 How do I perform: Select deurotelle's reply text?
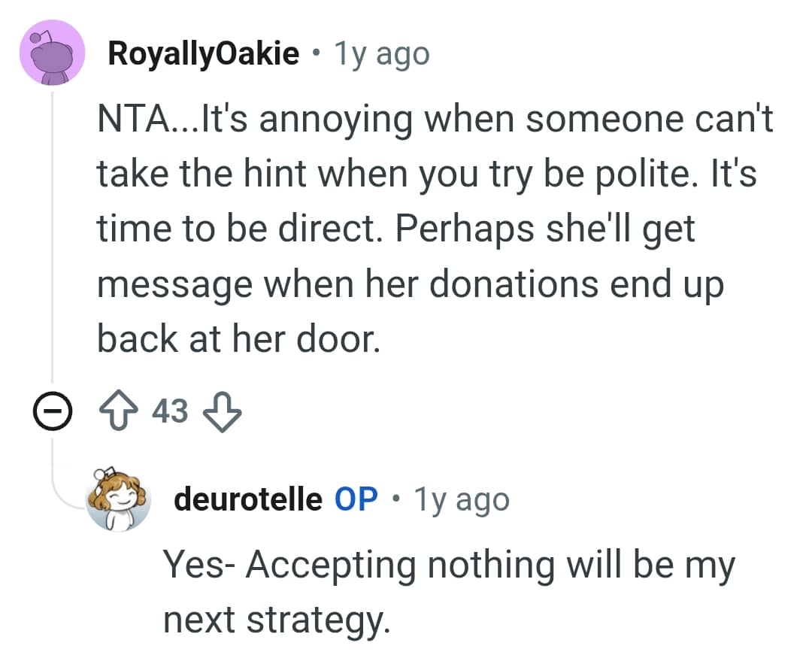click(444, 590)
